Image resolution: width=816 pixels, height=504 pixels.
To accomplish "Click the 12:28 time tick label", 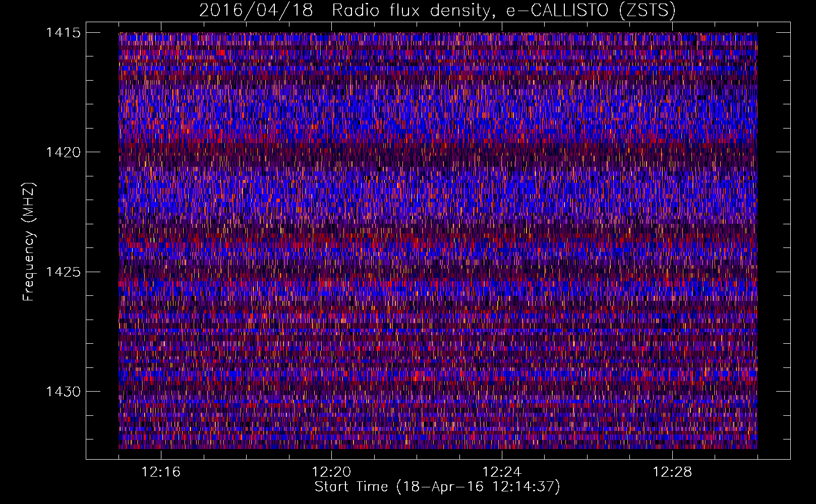I will pyautogui.click(x=672, y=472).
